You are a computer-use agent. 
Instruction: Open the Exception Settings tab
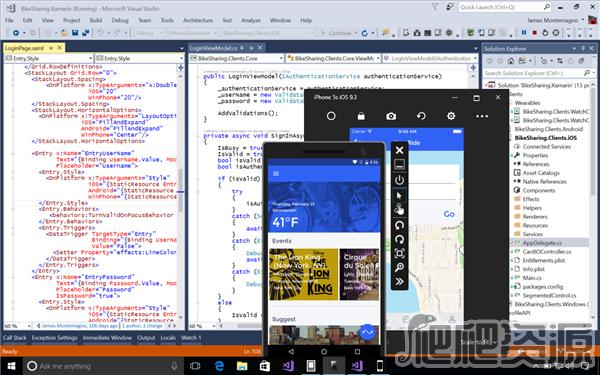[54, 338]
